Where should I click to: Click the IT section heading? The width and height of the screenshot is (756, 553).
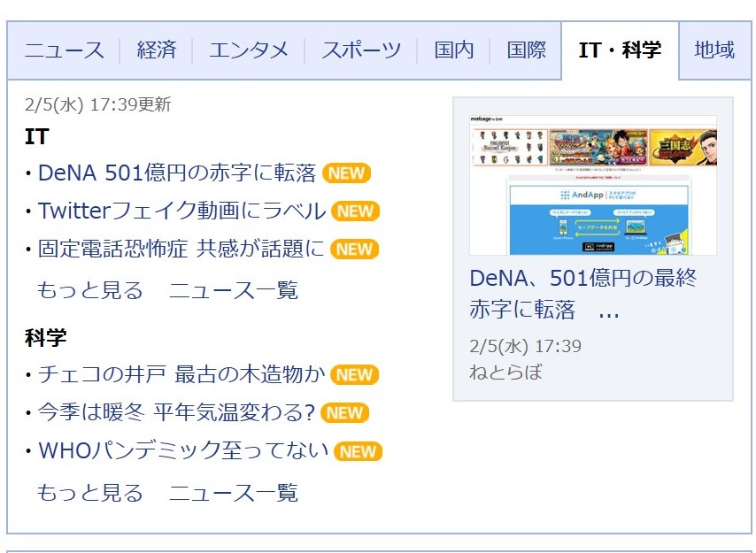[x=37, y=137]
